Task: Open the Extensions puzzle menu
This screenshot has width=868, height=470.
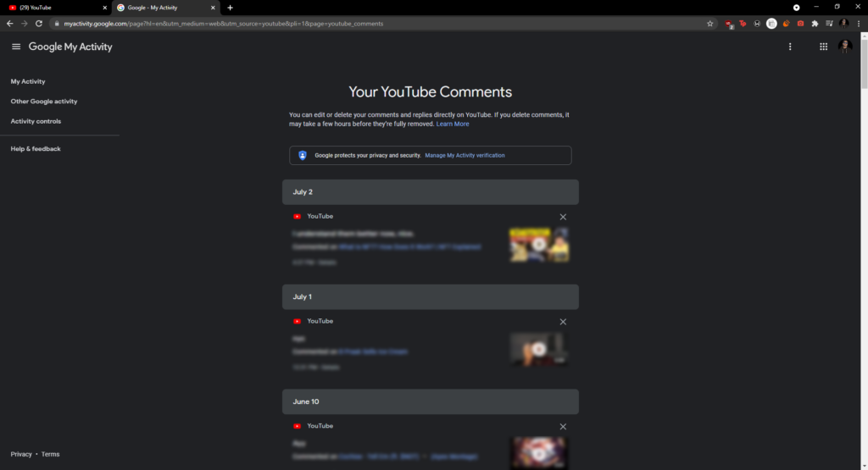Action: pyautogui.click(x=815, y=24)
